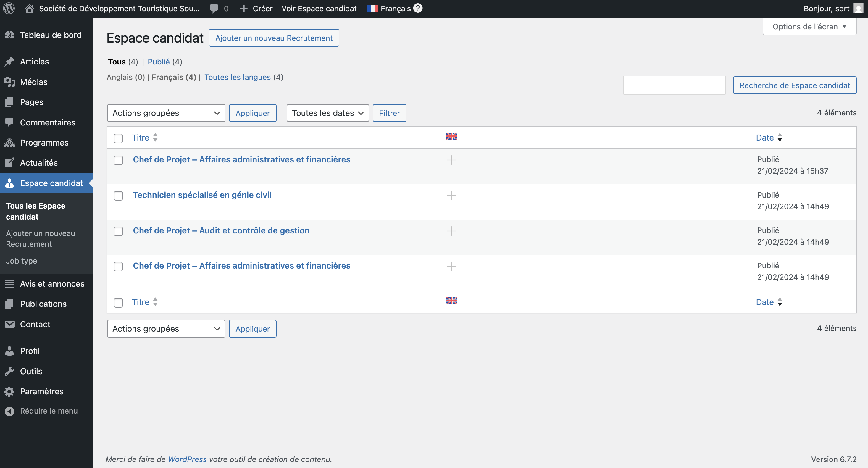Image resolution: width=868 pixels, height=468 pixels.
Task: Add English translation for Audit et contrôle de gestion
Action: [x=451, y=231]
